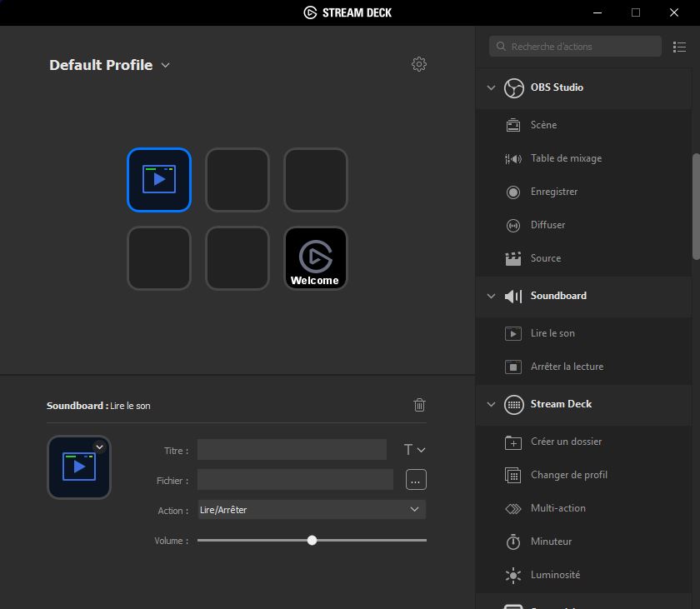Toggle the actions list view icon
The height and width of the screenshot is (609, 700).
[679, 47]
